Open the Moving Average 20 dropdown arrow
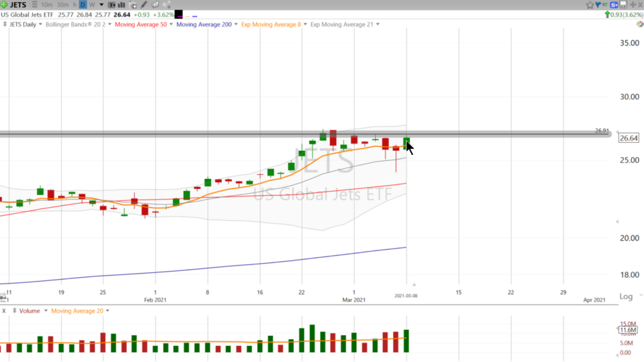 [107, 311]
